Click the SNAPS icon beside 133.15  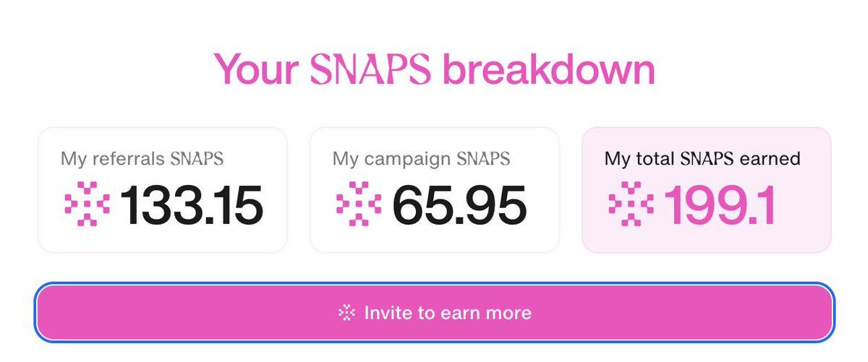(x=86, y=204)
